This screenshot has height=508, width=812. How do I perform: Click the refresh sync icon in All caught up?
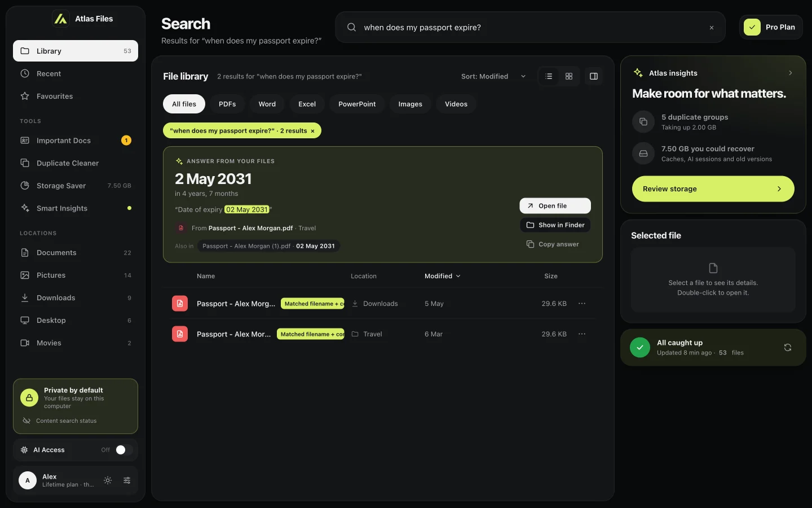pos(788,348)
